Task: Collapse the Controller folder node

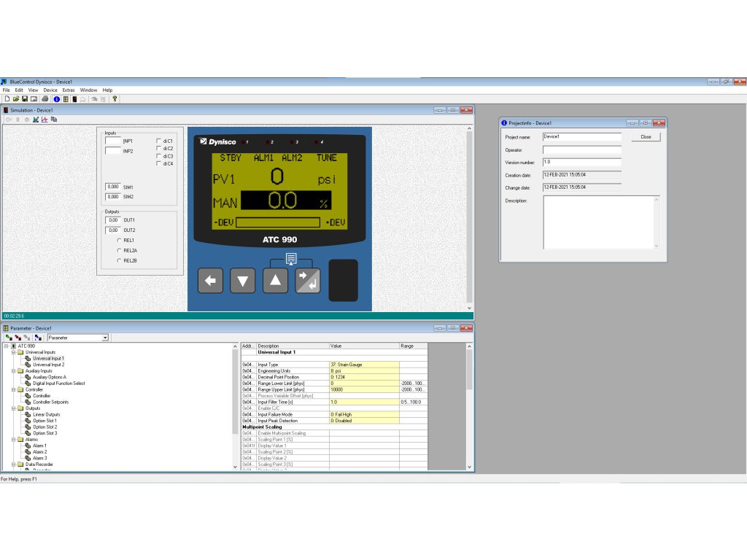Action: [13, 389]
